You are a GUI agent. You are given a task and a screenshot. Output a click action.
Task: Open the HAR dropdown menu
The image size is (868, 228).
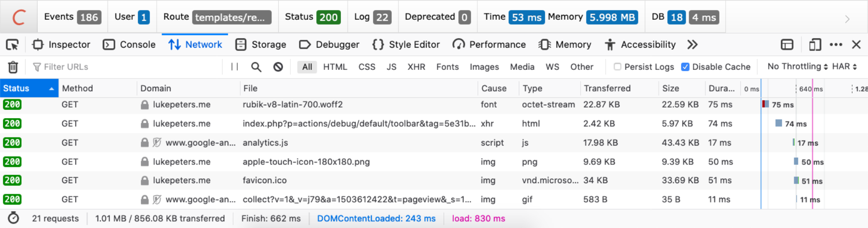[844, 67]
